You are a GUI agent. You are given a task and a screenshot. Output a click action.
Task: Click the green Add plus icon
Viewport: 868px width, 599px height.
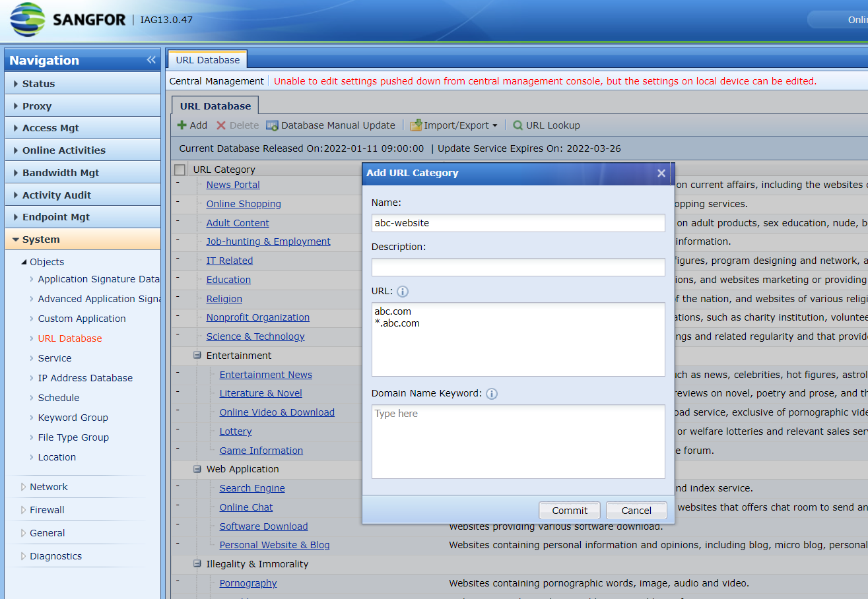click(x=182, y=125)
